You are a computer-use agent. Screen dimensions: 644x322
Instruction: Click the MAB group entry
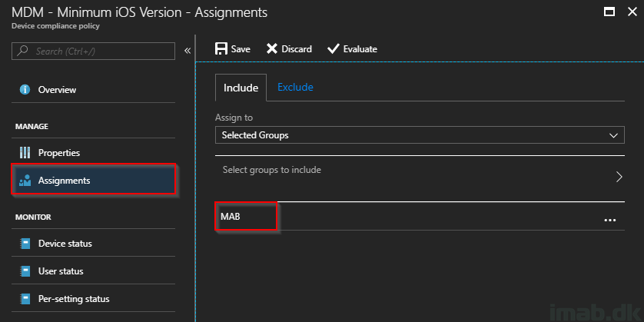coord(420,216)
